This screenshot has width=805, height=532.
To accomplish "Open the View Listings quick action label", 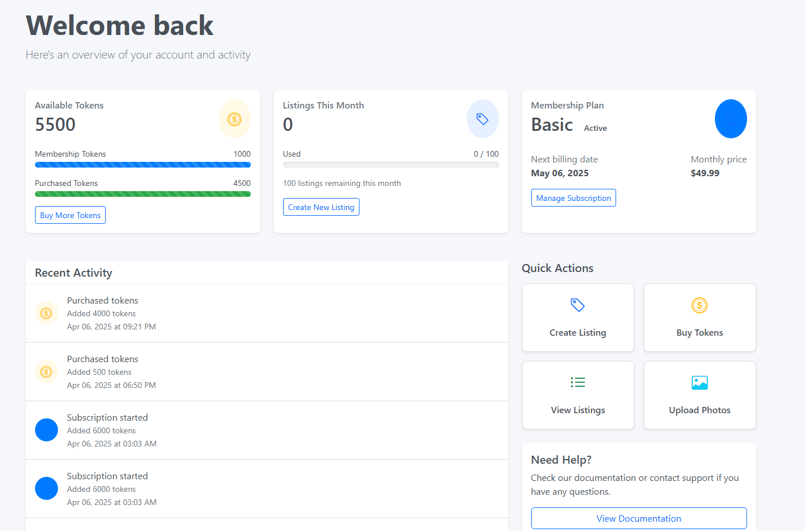I will (x=578, y=410).
